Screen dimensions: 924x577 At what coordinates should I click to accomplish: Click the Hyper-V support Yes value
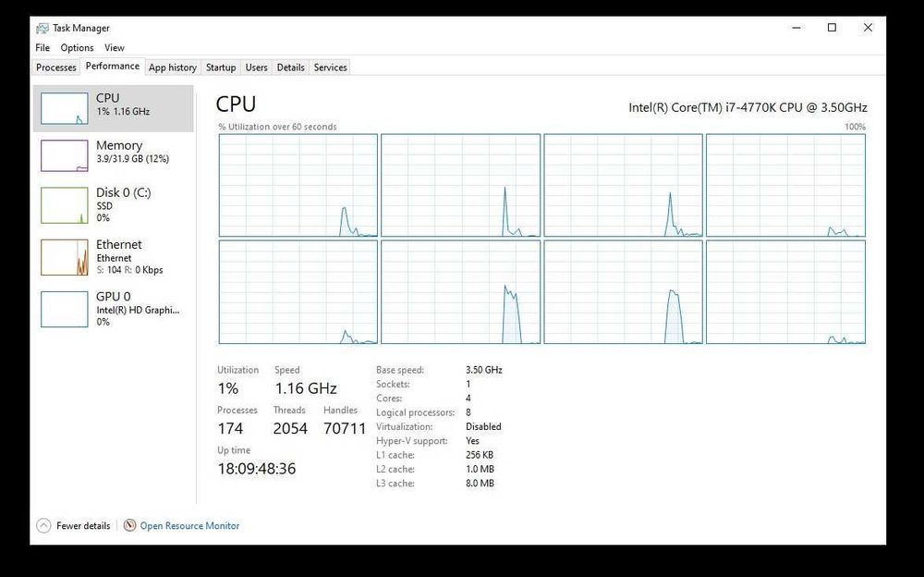click(x=472, y=441)
